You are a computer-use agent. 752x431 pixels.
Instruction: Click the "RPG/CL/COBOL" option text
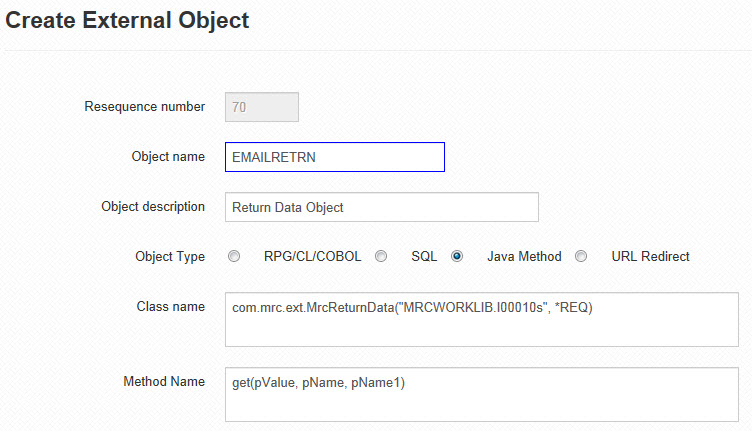pyautogui.click(x=312, y=256)
